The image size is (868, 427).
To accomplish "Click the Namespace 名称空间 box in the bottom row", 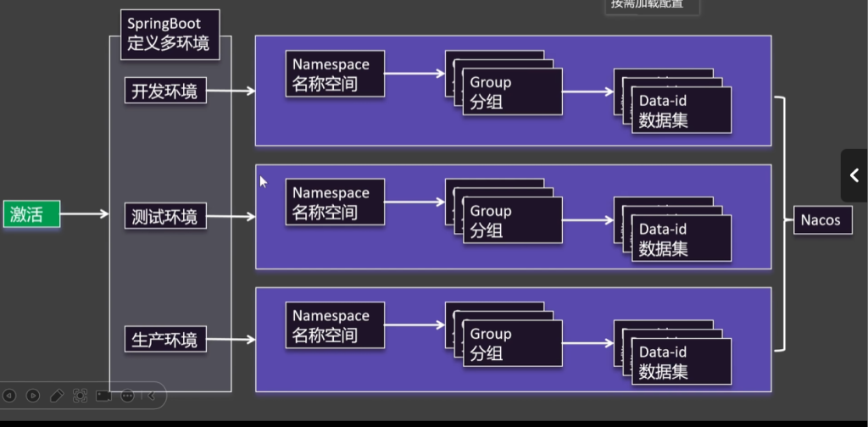I will pos(334,325).
